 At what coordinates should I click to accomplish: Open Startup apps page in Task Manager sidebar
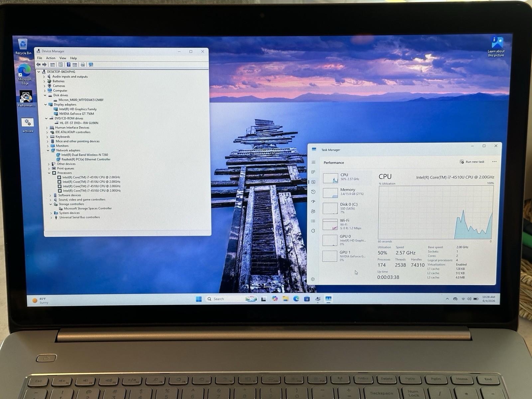point(313,201)
